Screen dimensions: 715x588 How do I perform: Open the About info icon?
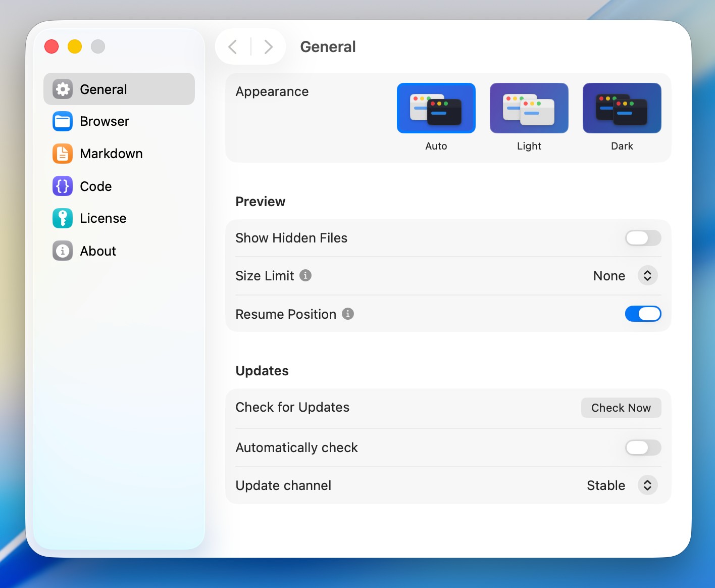pos(63,251)
